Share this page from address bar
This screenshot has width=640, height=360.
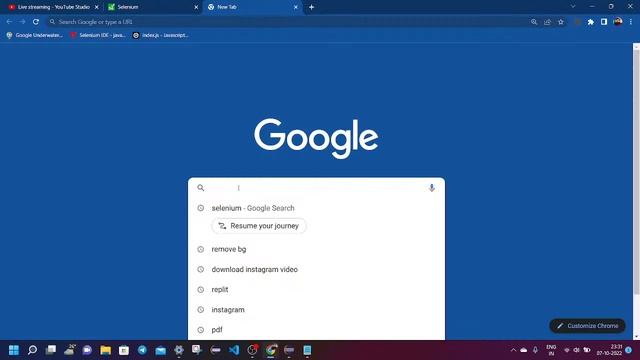pyautogui.click(x=547, y=22)
